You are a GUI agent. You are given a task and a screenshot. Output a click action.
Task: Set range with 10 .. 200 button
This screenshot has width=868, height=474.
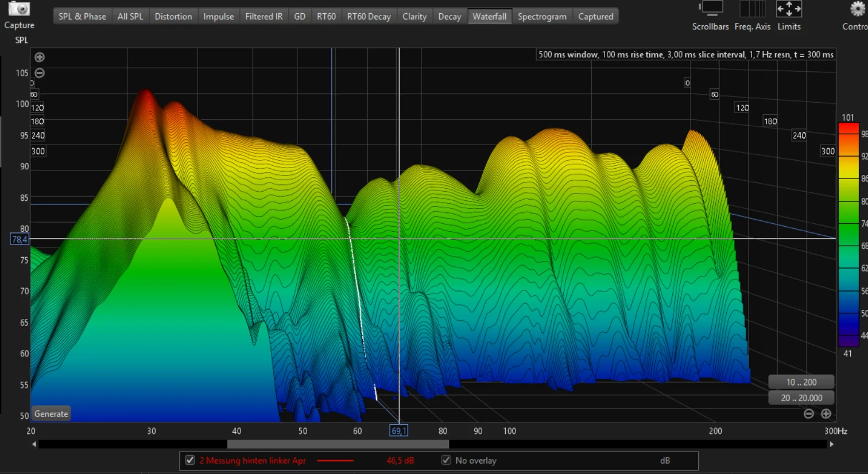(x=801, y=382)
